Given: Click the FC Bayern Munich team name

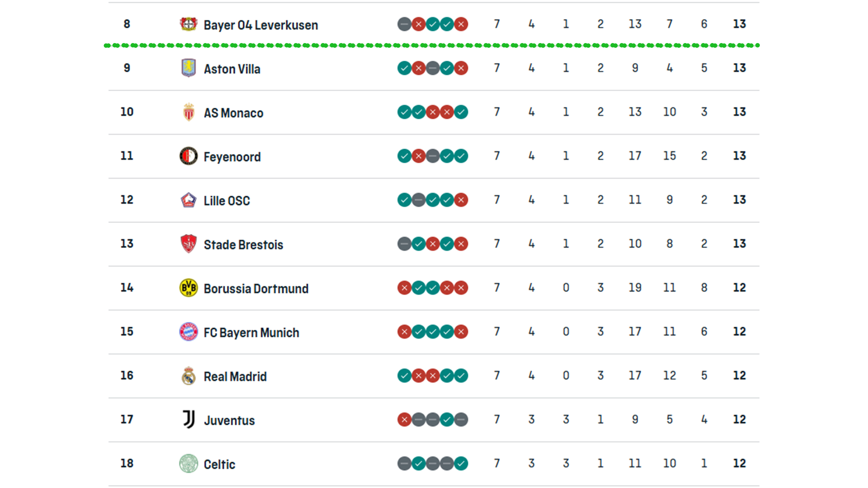Looking at the screenshot, I should pyautogui.click(x=251, y=333).
